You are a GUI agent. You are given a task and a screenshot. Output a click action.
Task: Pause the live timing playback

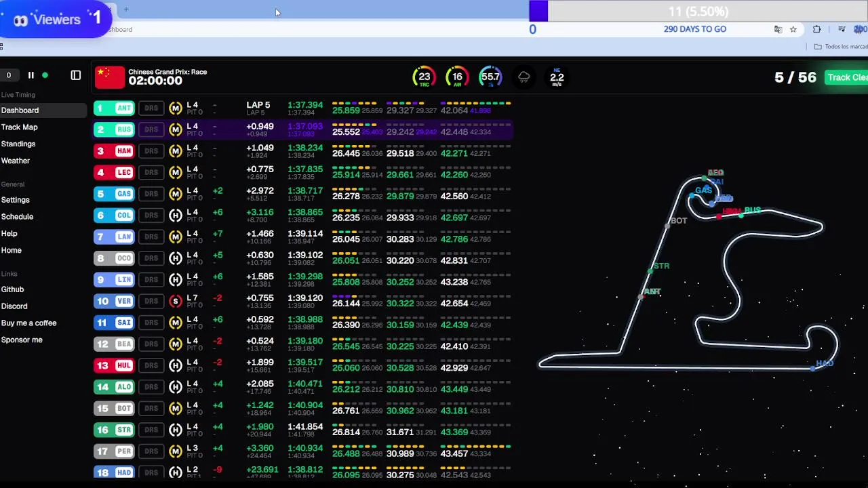pyautogui.click(x=31, y=75)
